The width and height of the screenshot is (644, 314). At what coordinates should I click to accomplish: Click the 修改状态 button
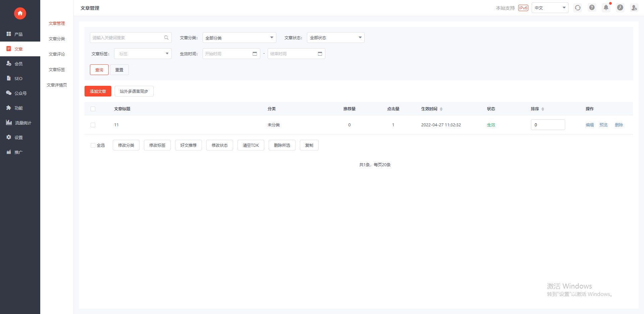[x=220, y=145]
